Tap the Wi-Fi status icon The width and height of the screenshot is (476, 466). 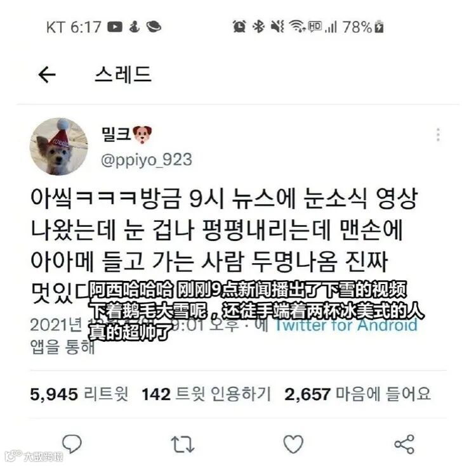(297, 26)
